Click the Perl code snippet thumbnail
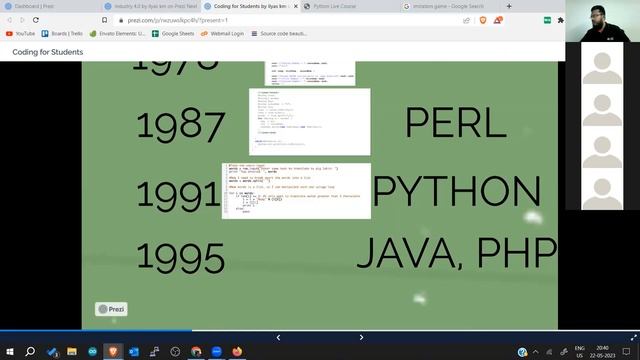This screenshot has height=360, width=640. 310,122
